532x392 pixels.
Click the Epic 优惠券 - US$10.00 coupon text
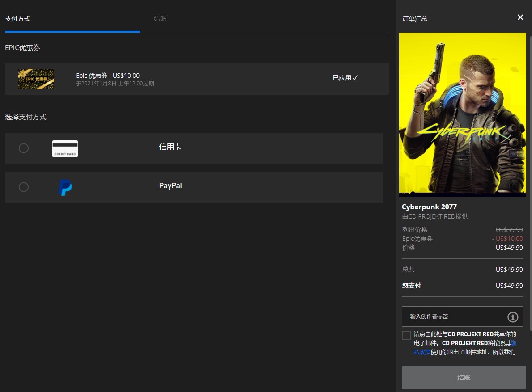point(107,76)
